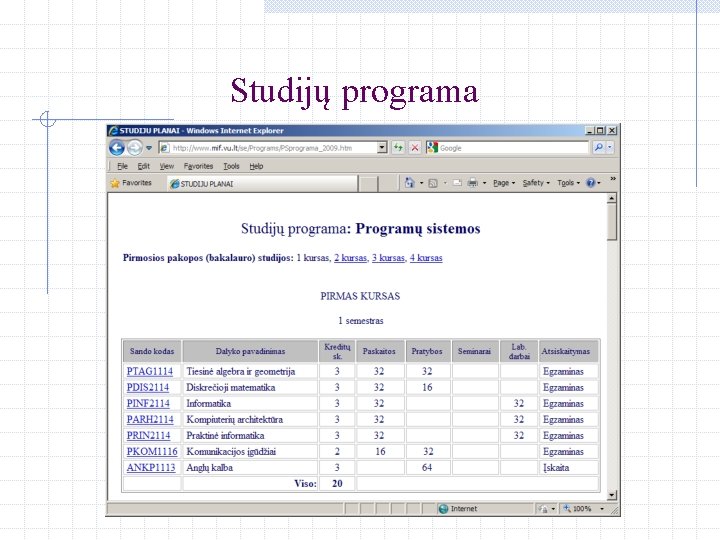Image resolution: width=720 pixels, height=540 pixels.
Task: Click the Sando kodas column header
Action: click(x=152, y=351)
